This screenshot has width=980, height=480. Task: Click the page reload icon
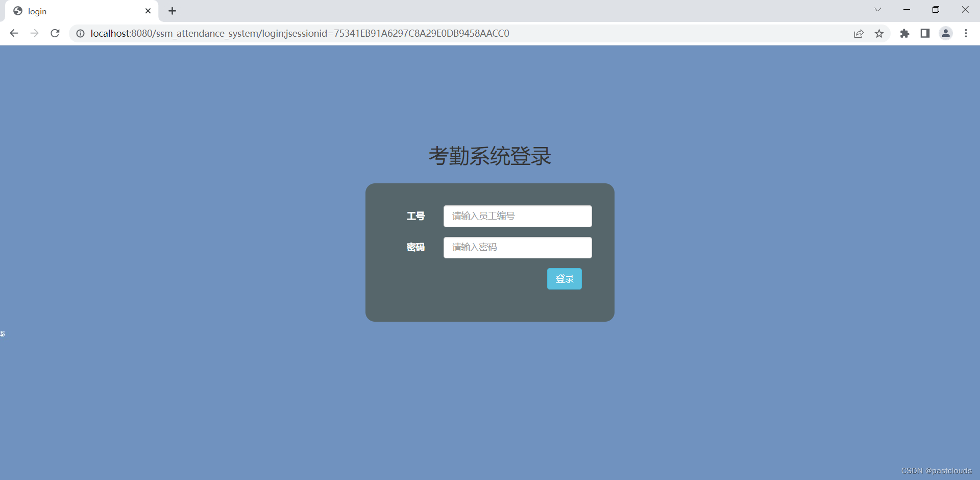coord(55,33)
